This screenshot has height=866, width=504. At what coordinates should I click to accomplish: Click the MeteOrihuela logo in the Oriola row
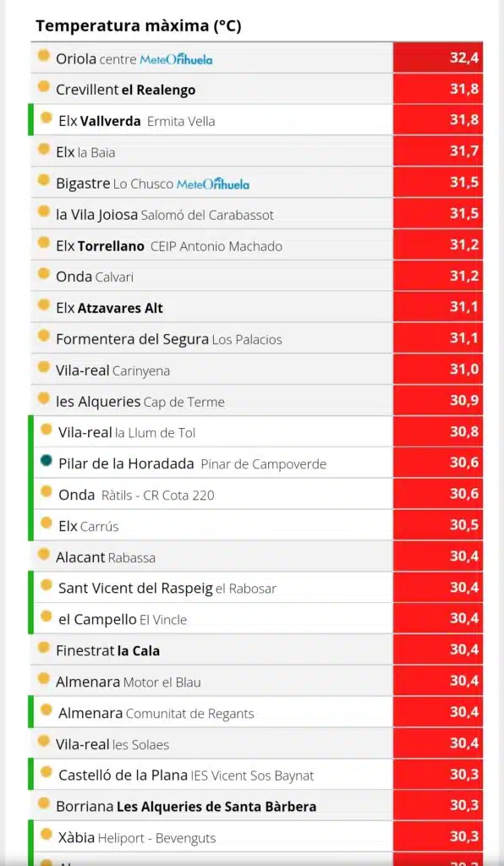176,59
